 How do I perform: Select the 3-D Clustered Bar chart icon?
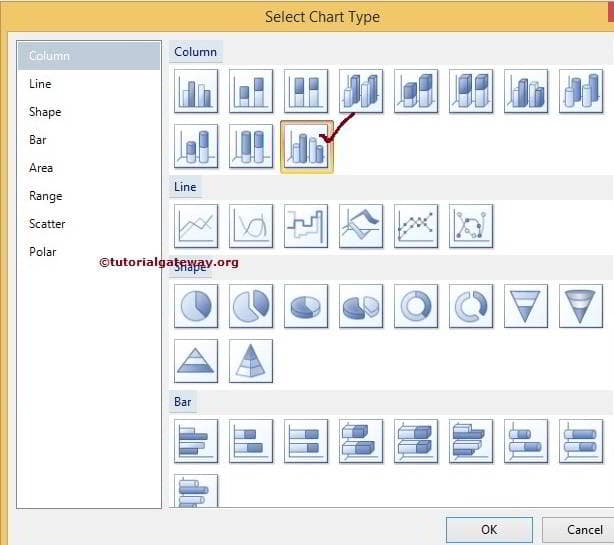pyautogui.click(x=471, y=441)
